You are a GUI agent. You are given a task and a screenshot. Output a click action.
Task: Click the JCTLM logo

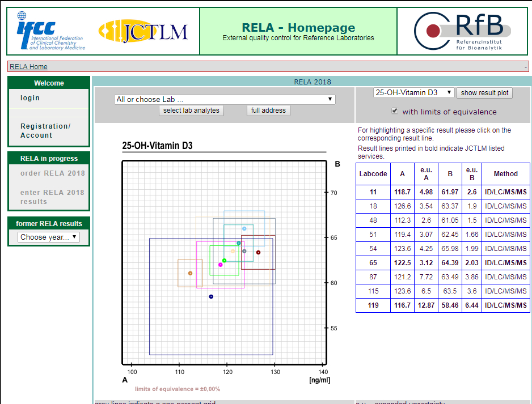point(142,31)
